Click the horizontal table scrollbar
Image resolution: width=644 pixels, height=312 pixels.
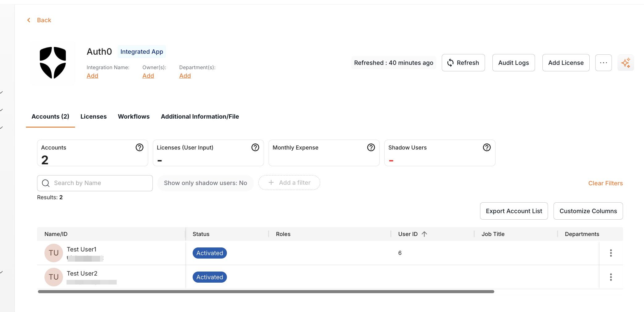click(x=266, y=292)
